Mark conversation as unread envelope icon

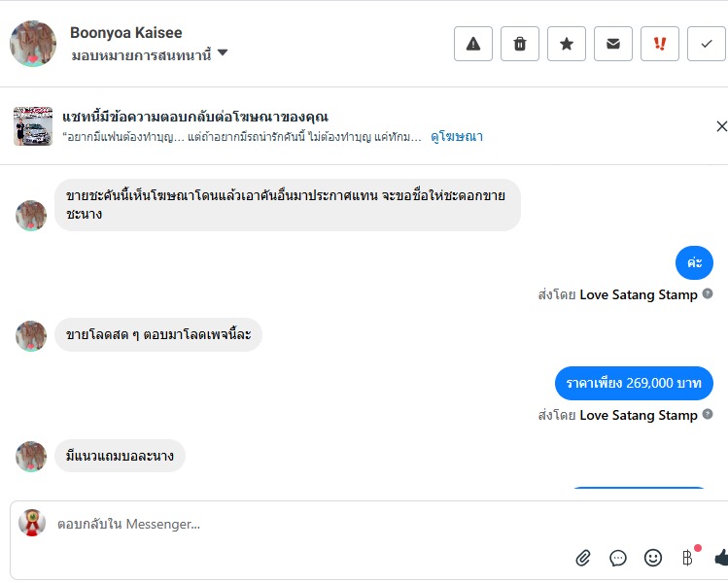point(613,44)
